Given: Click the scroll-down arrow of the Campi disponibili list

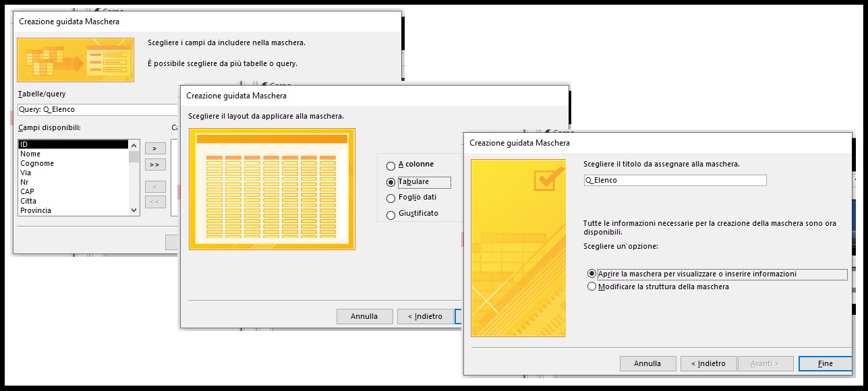Looking at the screenshot, I should click(x=134, y=210).
